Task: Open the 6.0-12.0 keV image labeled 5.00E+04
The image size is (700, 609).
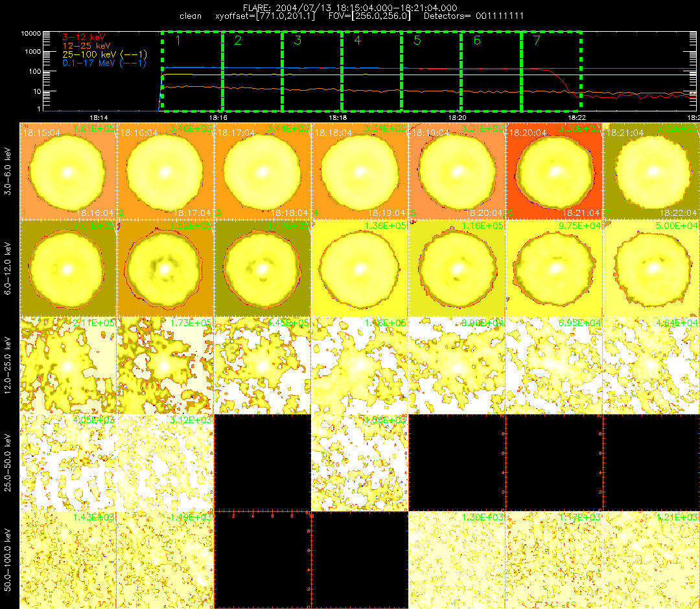Action: click(652, 269)
